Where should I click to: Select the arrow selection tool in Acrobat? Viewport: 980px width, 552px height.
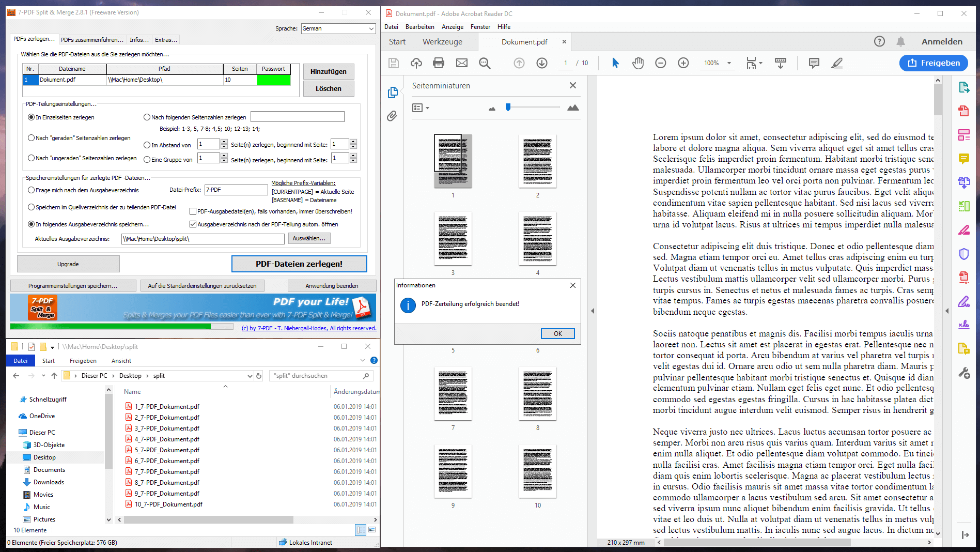point(615,63)
